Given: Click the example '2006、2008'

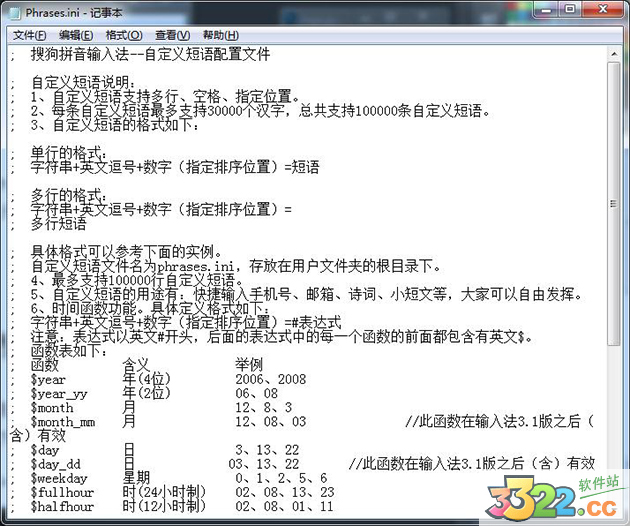Looking at the screenshot, I should point(271,379).
